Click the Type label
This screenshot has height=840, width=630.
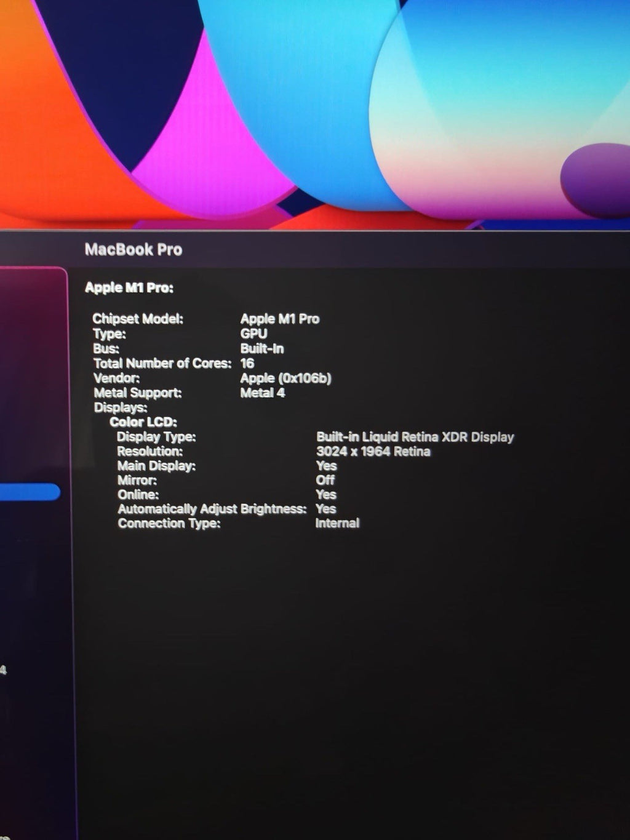(x=110, y=334)
